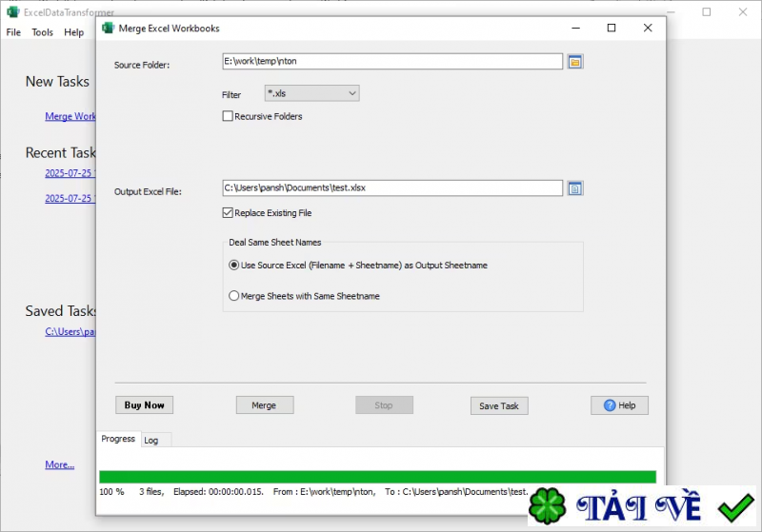Open the Tools menu
762x532 pixels.
point(42,32)
